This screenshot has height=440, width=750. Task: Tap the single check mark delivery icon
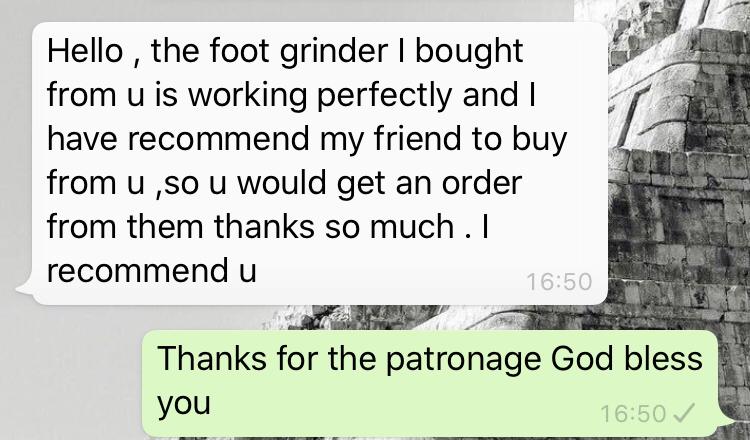[x=684, y=413]
